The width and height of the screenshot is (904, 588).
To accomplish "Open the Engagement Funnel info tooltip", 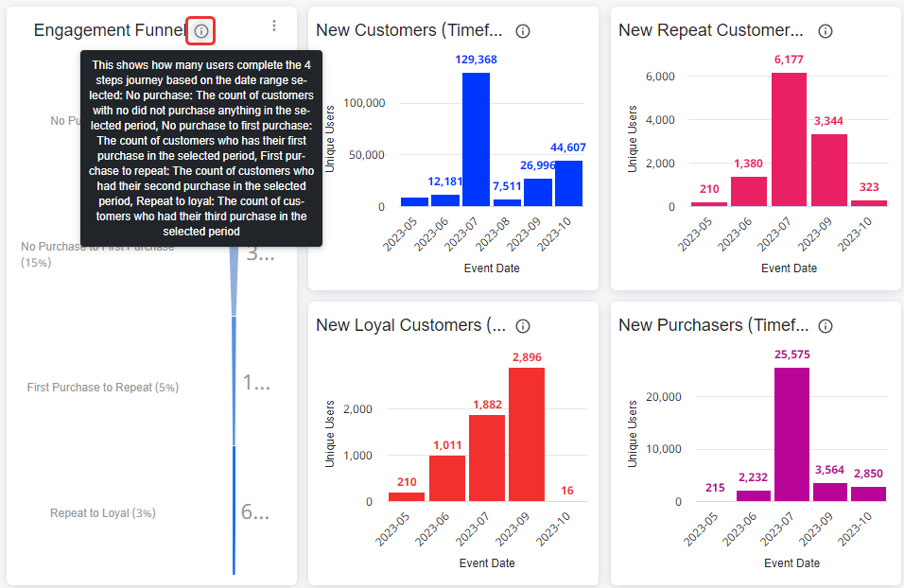I will (200, 30).
